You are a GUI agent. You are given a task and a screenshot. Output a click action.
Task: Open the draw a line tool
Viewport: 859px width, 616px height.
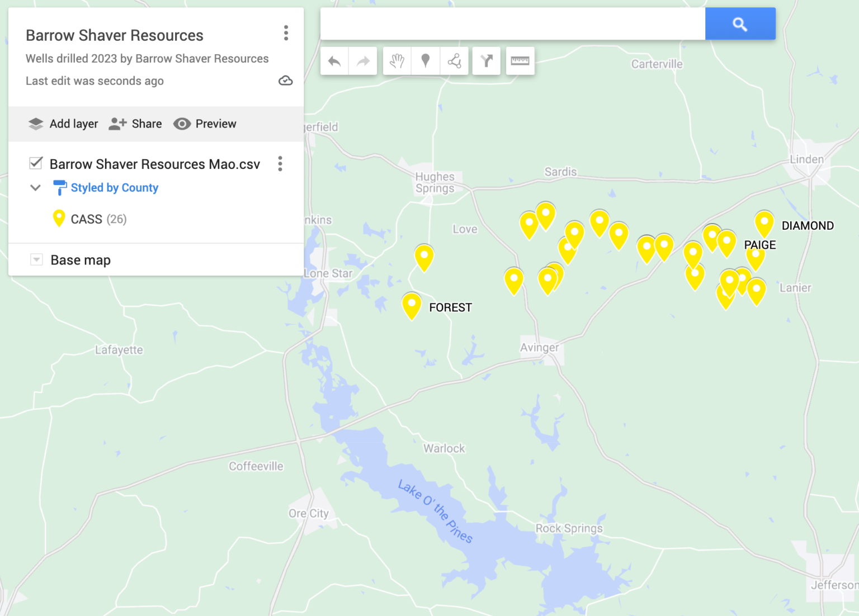tap(454, 60)
